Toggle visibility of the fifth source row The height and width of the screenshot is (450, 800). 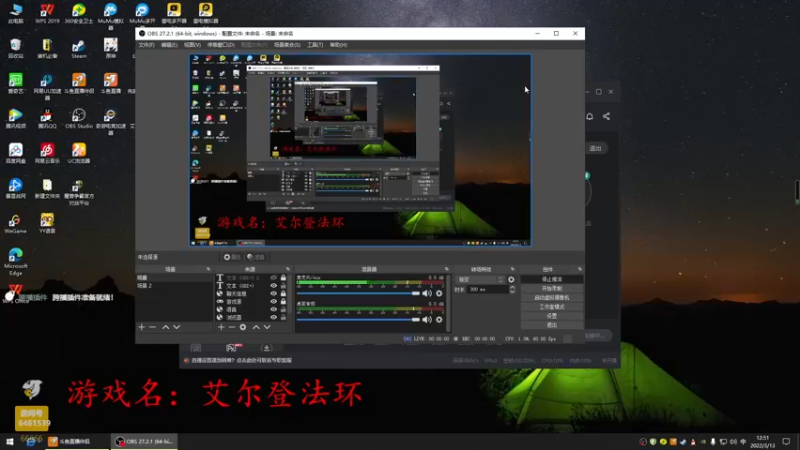[x=273, y=309]
